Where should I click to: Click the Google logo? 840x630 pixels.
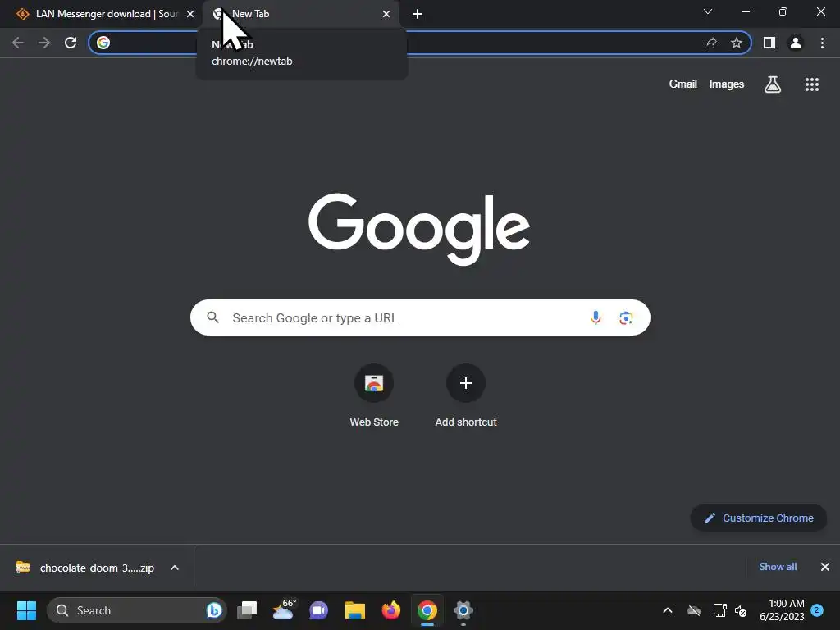(x=419, y=229)
